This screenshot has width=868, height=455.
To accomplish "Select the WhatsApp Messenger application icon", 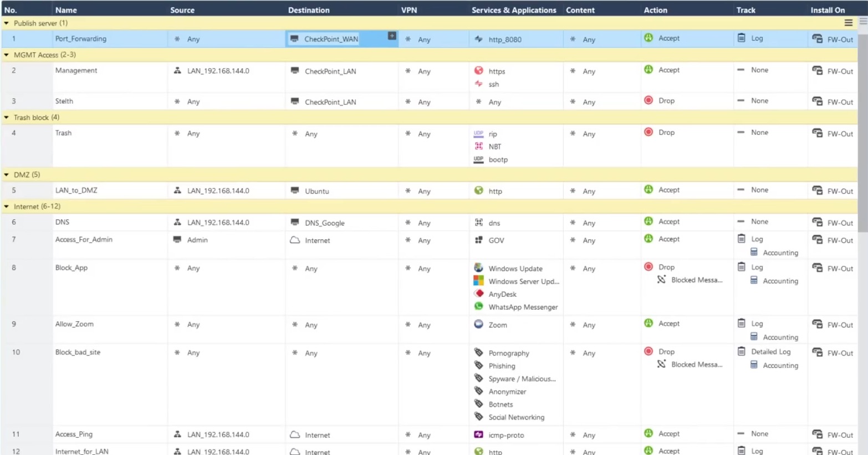I will pyautogui.click(x=479, y=306).
